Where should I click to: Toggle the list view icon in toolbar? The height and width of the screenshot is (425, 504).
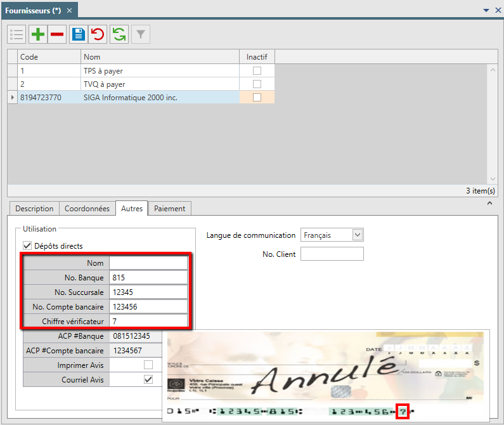16,34
